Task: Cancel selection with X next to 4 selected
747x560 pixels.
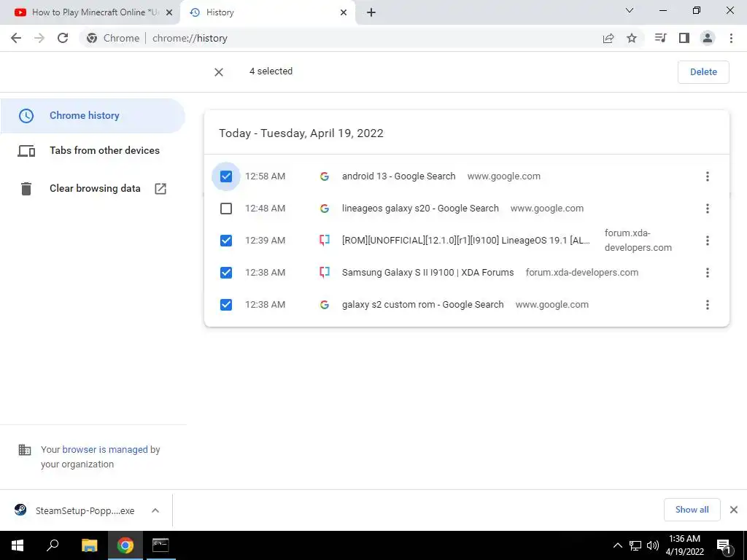Action: pyautogui.click(x=219, y=72)
